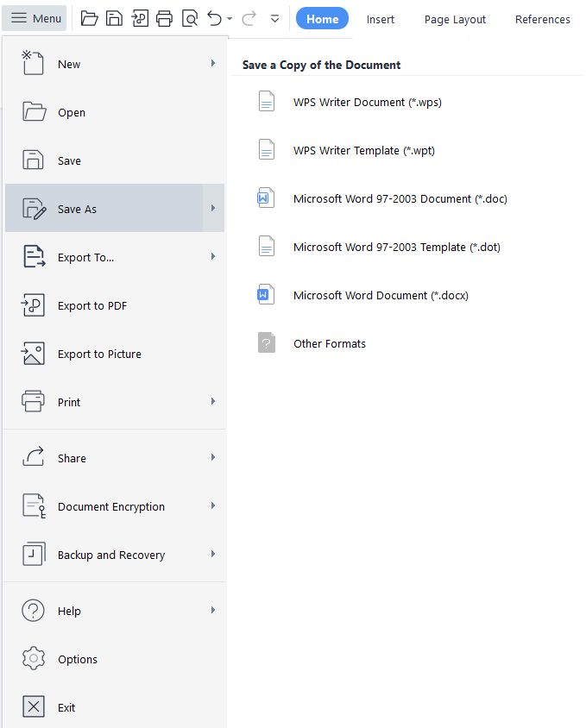Open the Share menu entry
This screenshot has width=586, height=728.
(115, 458)
